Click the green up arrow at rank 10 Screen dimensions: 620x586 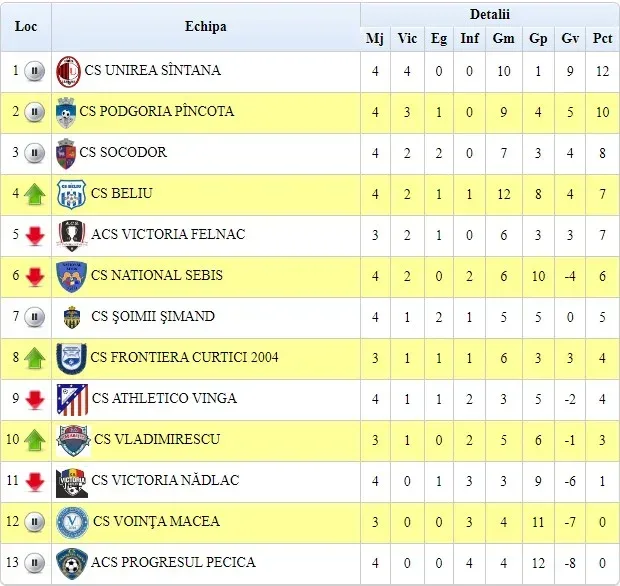[x=35, y=440]
